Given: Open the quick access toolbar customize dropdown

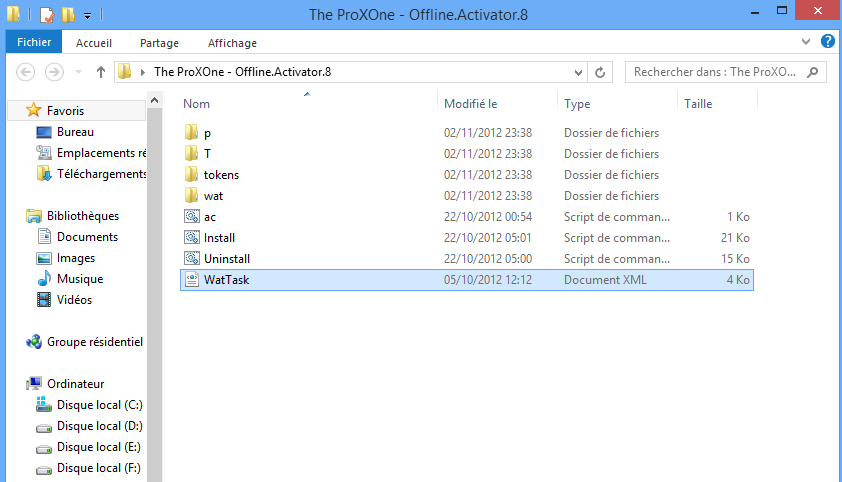Looking at the screenshot, I should click(88, 16).
